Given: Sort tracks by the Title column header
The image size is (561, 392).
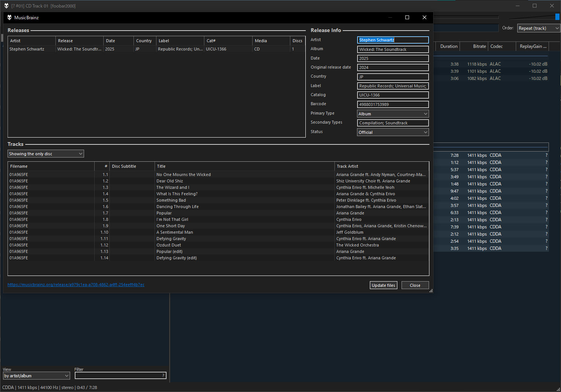Looking at the screenshot, I should click(x=244, y=166).
